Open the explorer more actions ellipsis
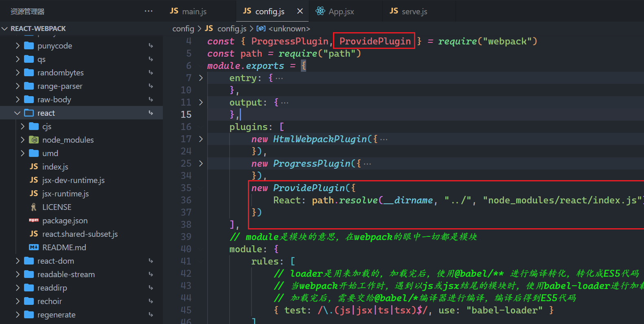This screenshot has height=324, width=644. (x=149, y=11)
